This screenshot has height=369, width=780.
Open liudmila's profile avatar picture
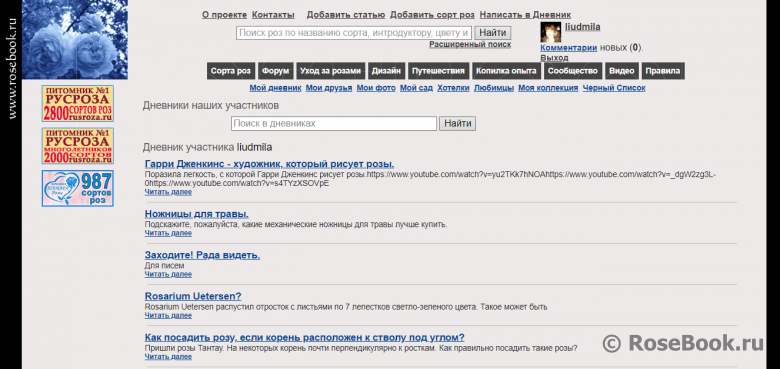[x=551, y=32]
